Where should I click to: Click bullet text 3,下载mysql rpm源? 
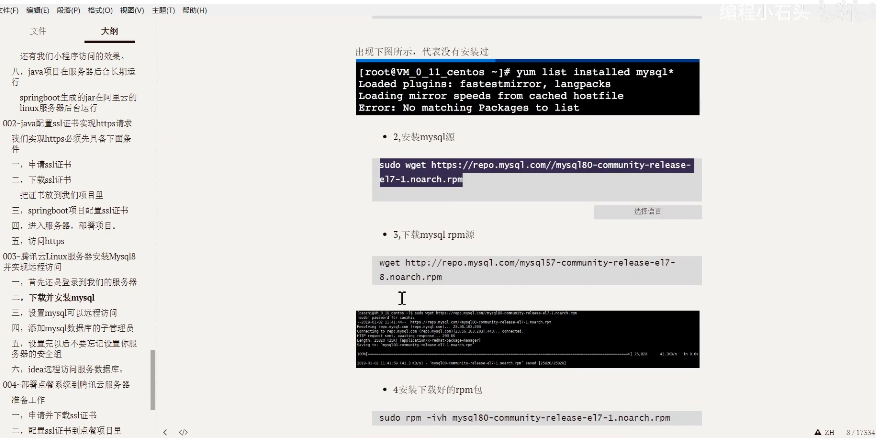click(x=434, y=235)
